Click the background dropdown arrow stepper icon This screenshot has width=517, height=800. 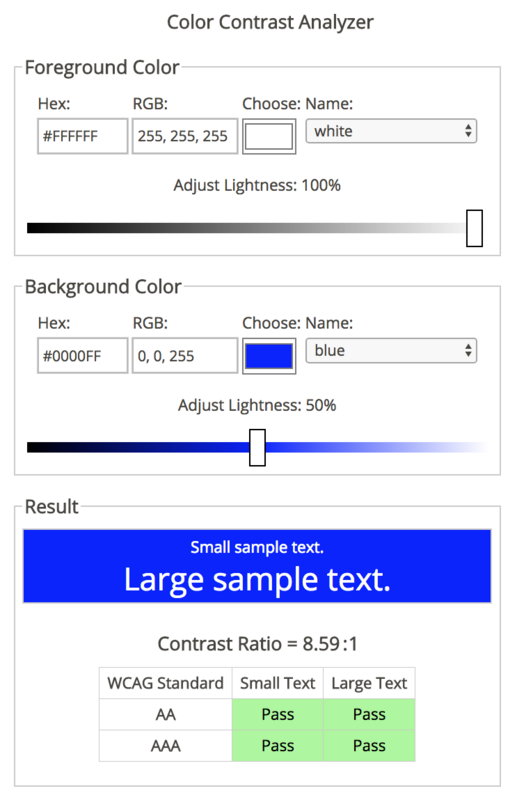[468, 351]
